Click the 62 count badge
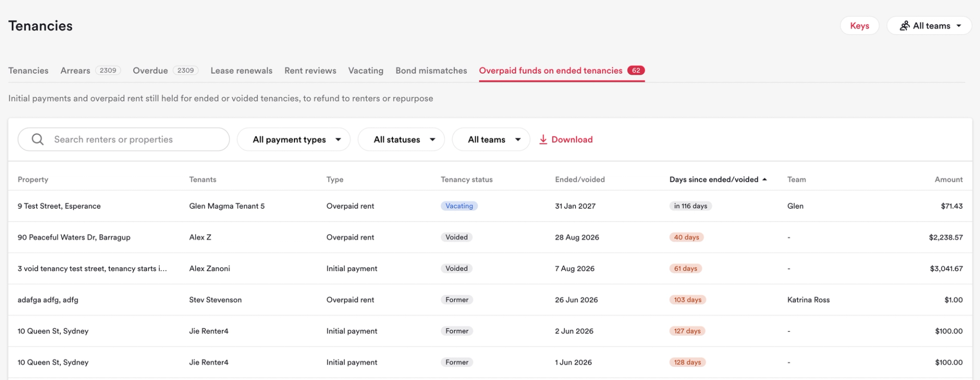 (636, 70)
